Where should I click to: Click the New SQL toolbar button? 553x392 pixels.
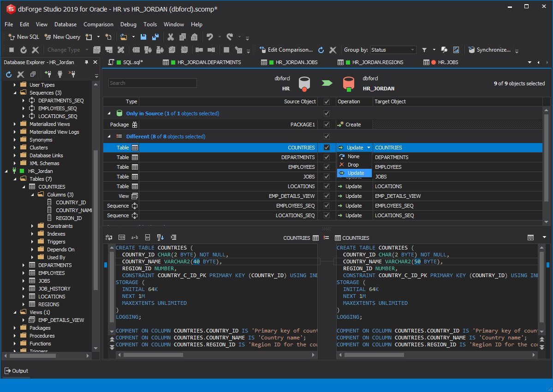(24, 37)
